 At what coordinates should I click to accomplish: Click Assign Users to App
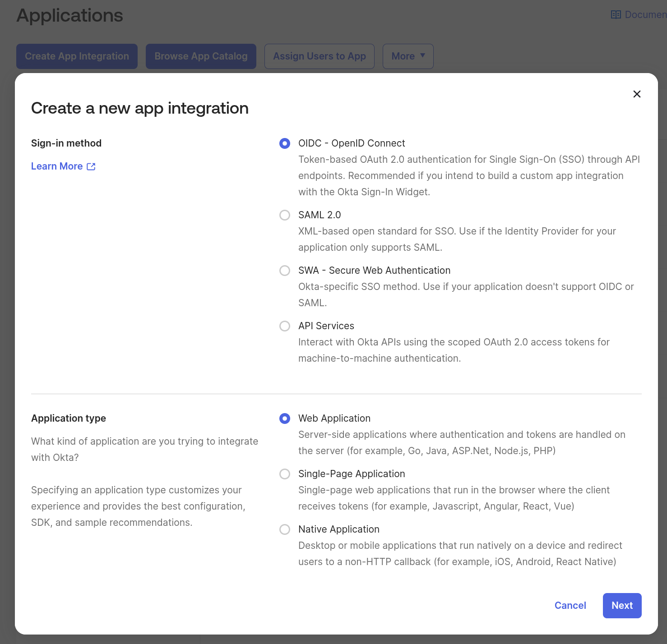point(319,56)
